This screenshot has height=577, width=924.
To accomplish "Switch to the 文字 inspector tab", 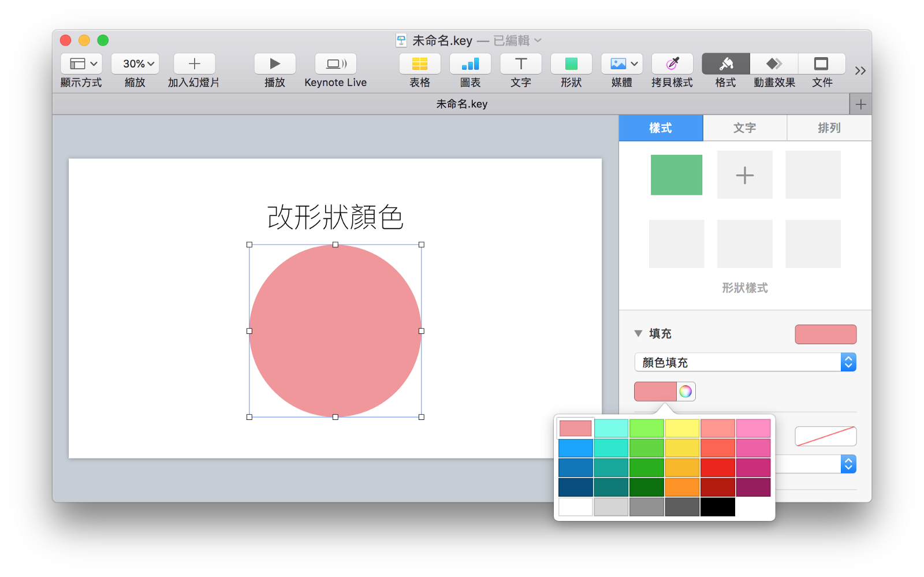I will click(x=744, y=128).
